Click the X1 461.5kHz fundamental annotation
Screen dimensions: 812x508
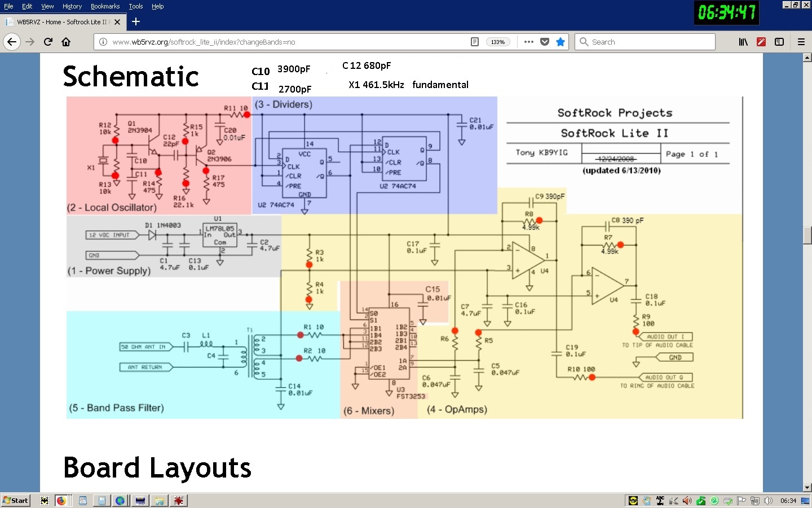408,85
